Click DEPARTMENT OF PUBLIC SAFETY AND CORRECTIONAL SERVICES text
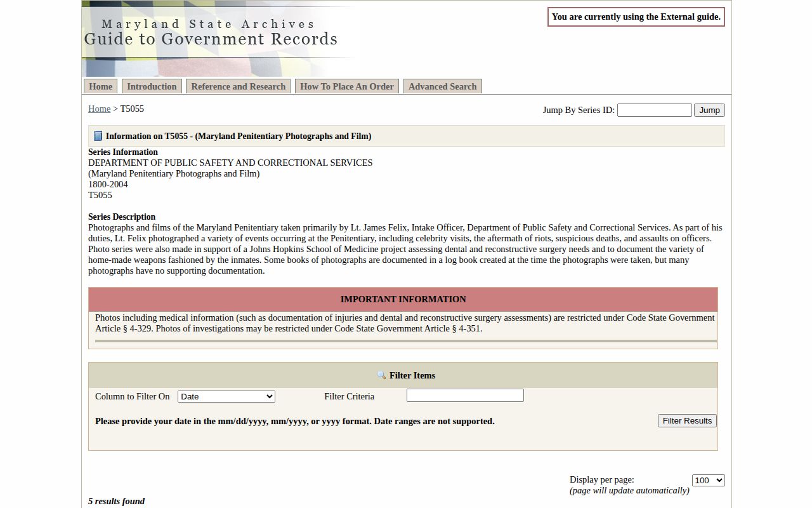 pyautogui.click(x=230, y=163)
